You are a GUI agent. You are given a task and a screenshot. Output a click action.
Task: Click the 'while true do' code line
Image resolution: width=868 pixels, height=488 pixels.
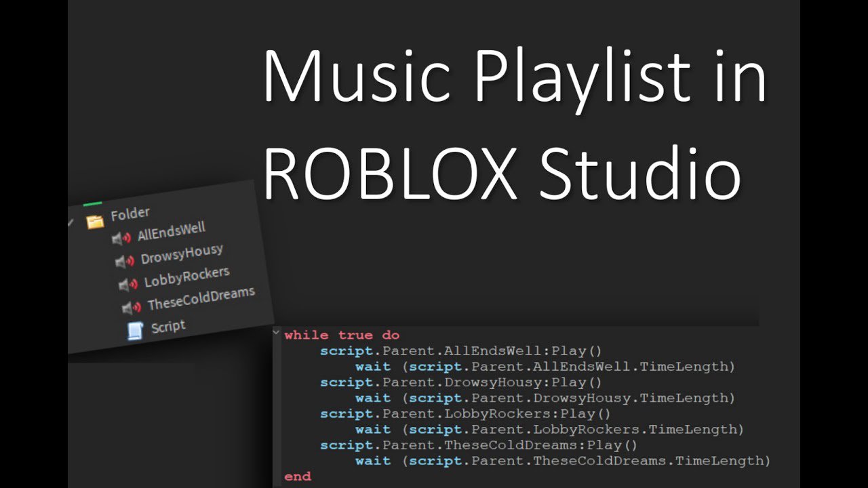point(342,335)
